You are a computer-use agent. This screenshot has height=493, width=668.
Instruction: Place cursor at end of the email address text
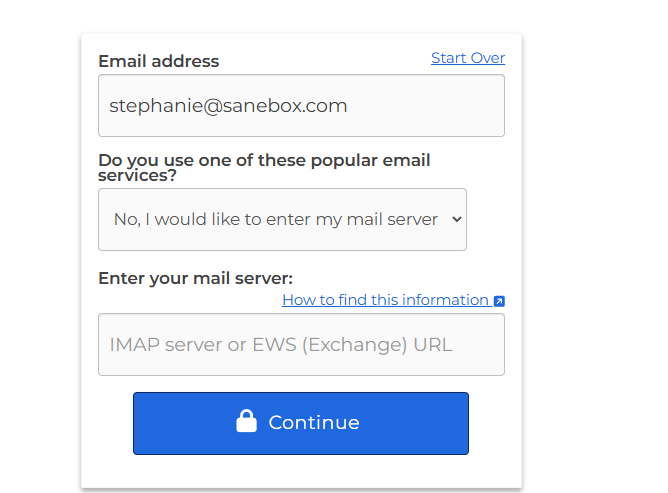click(349, 105)
